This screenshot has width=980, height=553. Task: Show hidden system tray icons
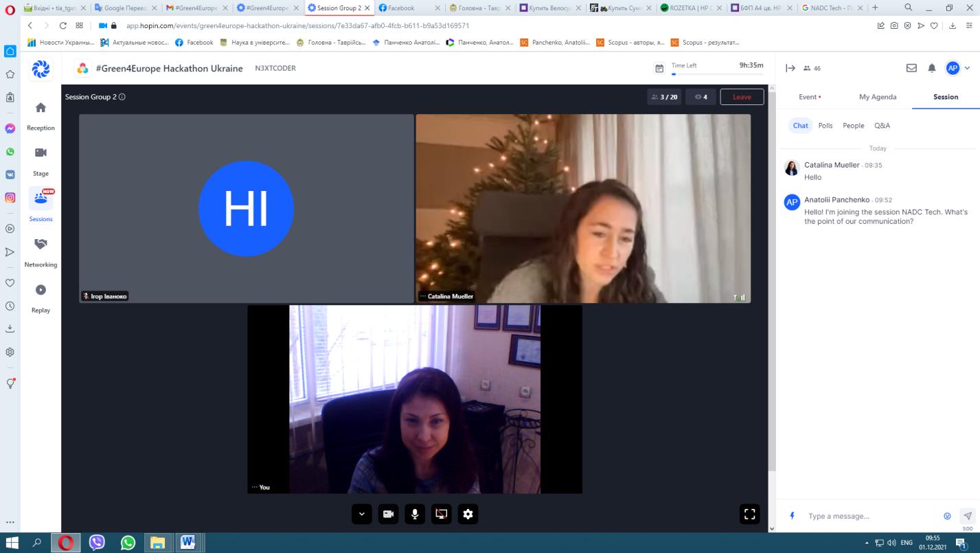pyautogui.click(x=867, y=543)
